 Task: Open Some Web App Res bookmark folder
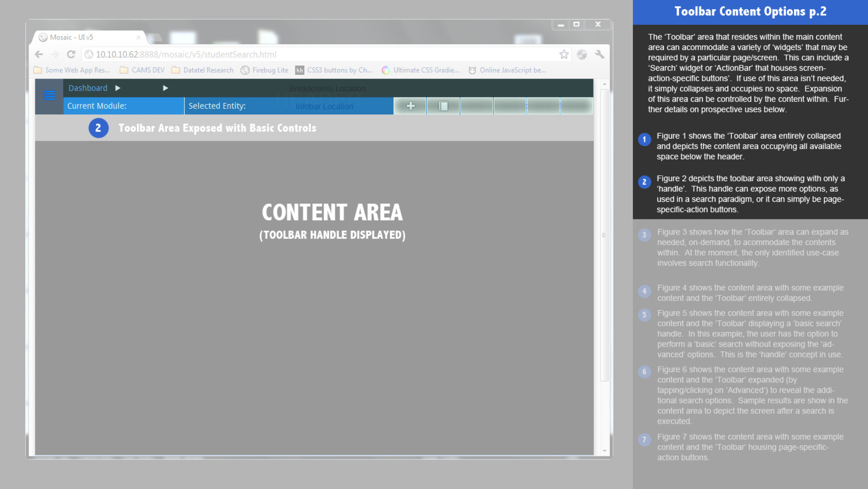(72, 70)
